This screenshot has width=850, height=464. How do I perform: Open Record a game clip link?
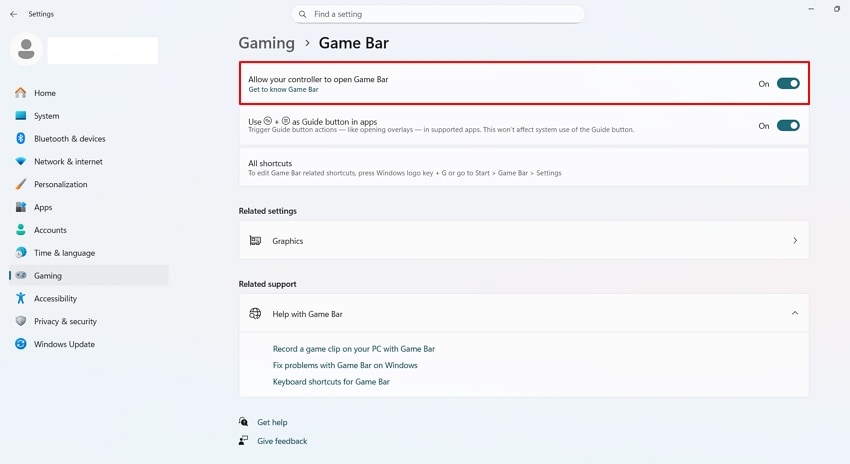[353, 349]
